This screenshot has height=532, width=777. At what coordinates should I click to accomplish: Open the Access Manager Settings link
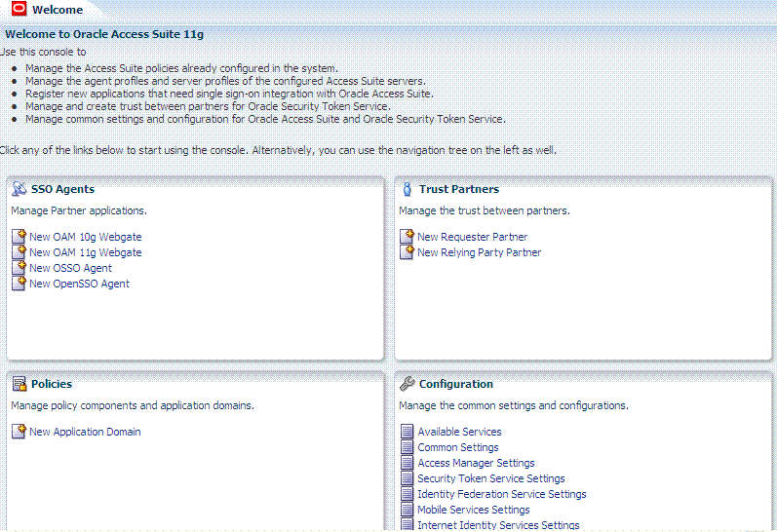point(476,463)
